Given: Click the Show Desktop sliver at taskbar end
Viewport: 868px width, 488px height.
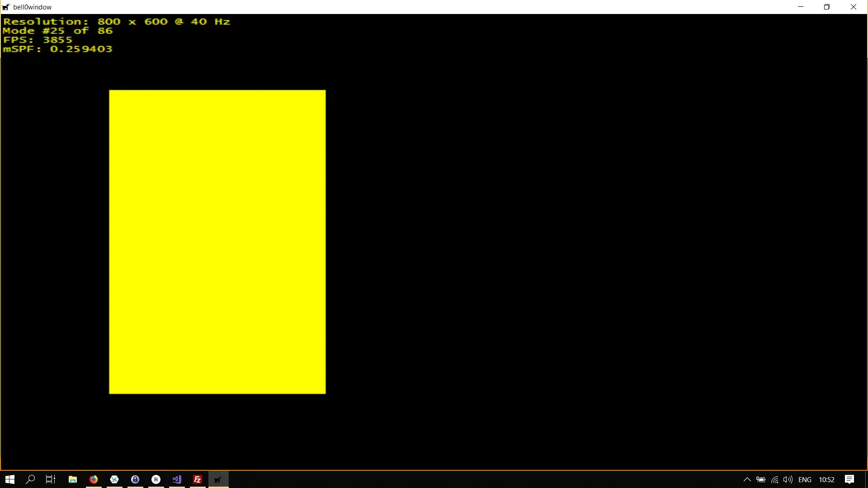Looking at the screenshot, I should pos(866,479).
